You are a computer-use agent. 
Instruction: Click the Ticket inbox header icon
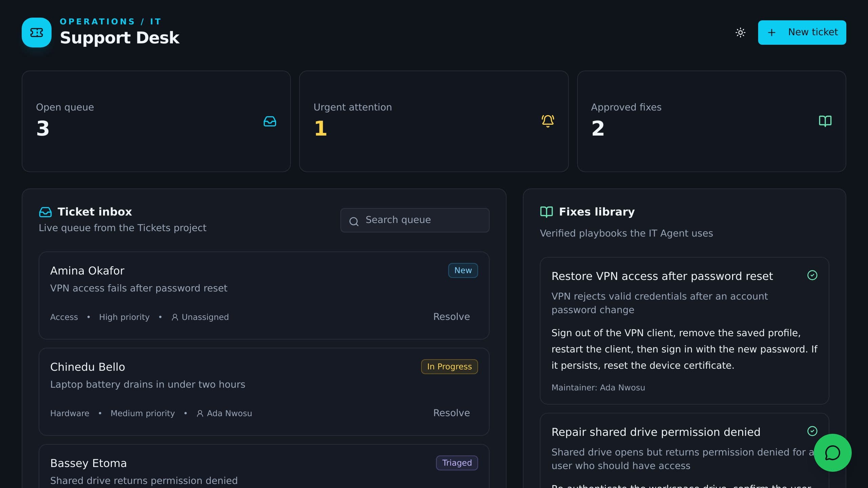[45, 212]
